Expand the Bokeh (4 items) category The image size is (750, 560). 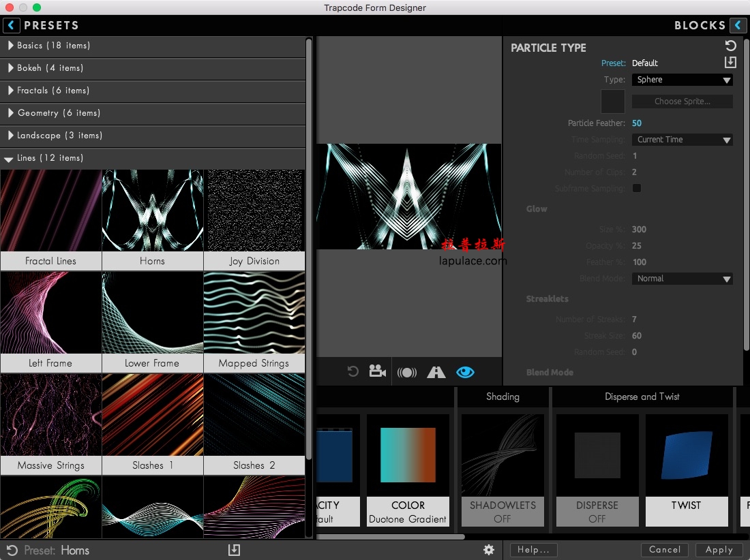pyautogui.click(x=153, y=68)
